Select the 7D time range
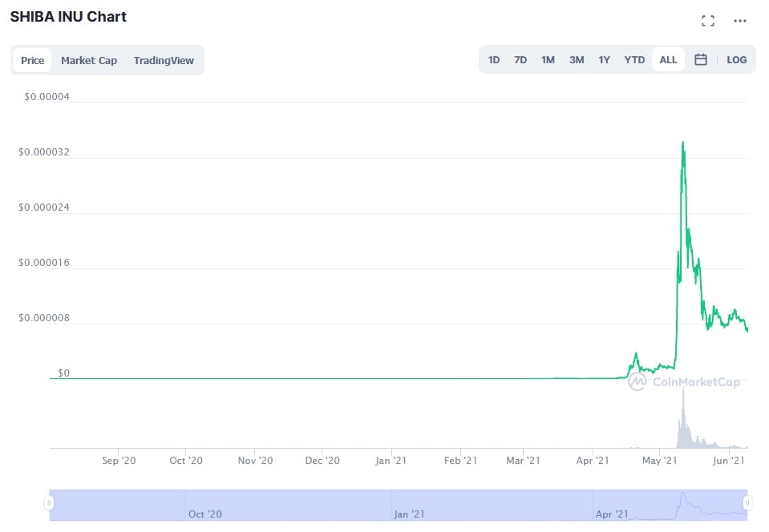This screenshot has height=532, width=769. [520, 60]
